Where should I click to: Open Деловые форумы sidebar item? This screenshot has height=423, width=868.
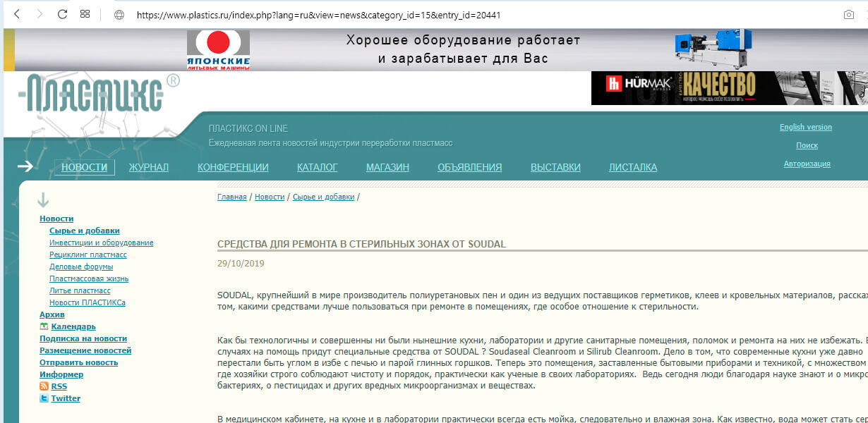click(81, 266)
